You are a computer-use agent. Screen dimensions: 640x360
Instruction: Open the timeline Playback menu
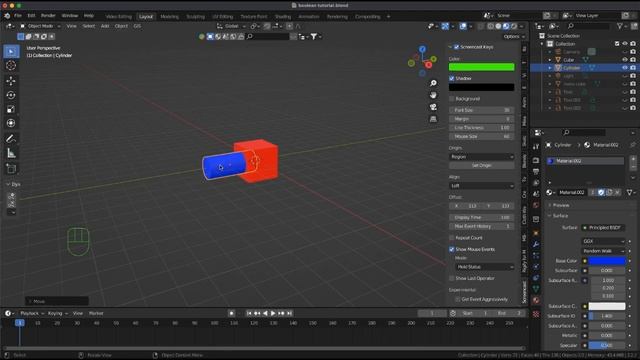tap(32, 313)
